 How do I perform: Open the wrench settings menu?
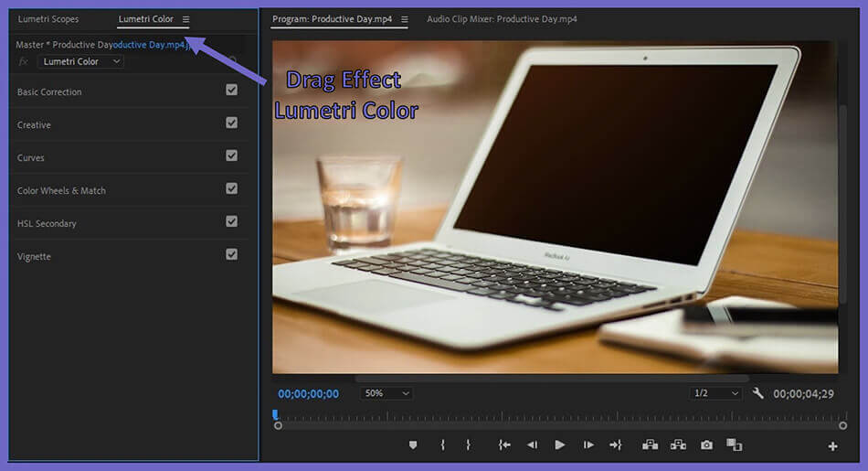757,393
